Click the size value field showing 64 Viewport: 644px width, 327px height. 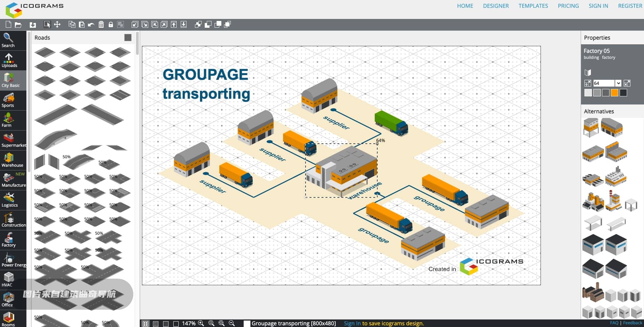pos(603,83)
